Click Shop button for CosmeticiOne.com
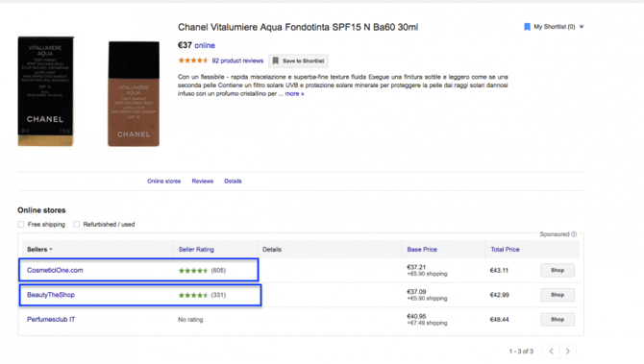Screen dimensions: 644x364 pyautogui.click(x=557, y=271)
